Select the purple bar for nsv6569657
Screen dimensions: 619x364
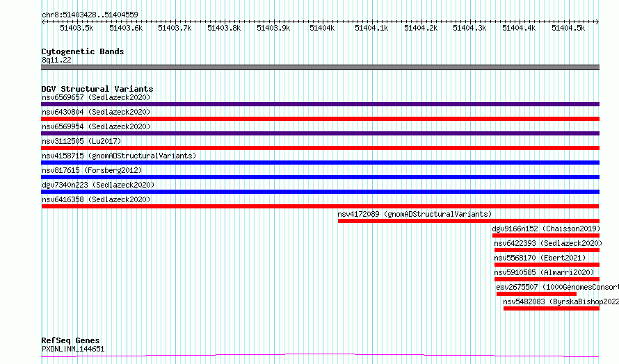320,104
